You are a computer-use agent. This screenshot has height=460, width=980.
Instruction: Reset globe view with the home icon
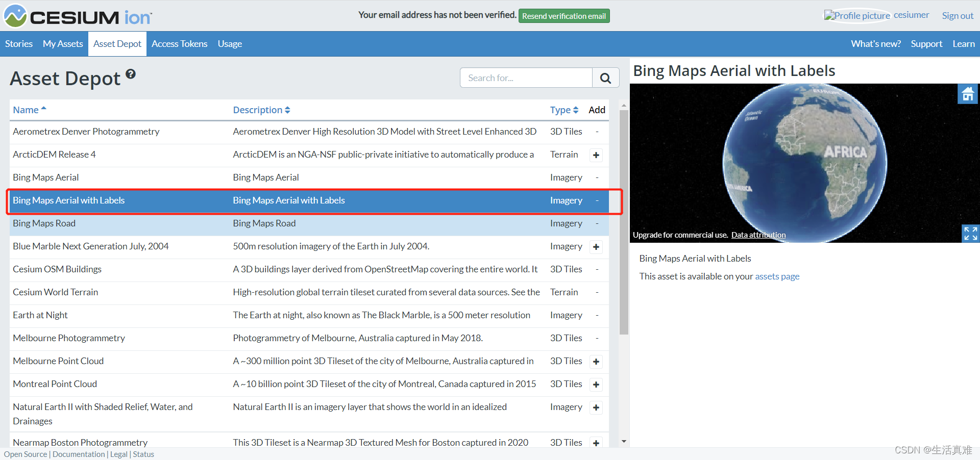967,94
